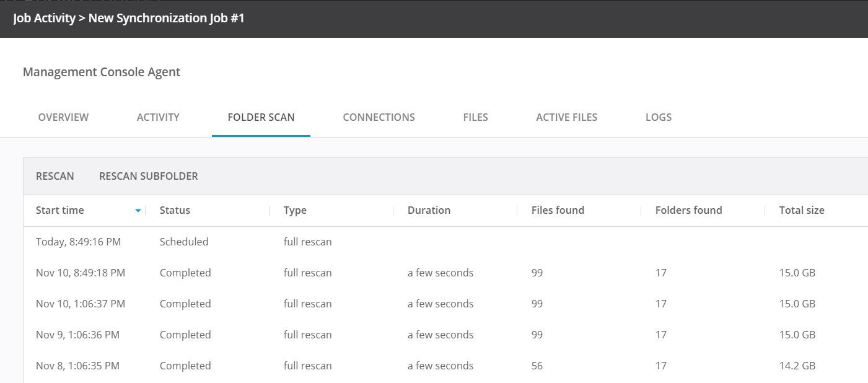Screen dimensions: 868x383
Task: Switch to Active Files tab
Action: 566,117
